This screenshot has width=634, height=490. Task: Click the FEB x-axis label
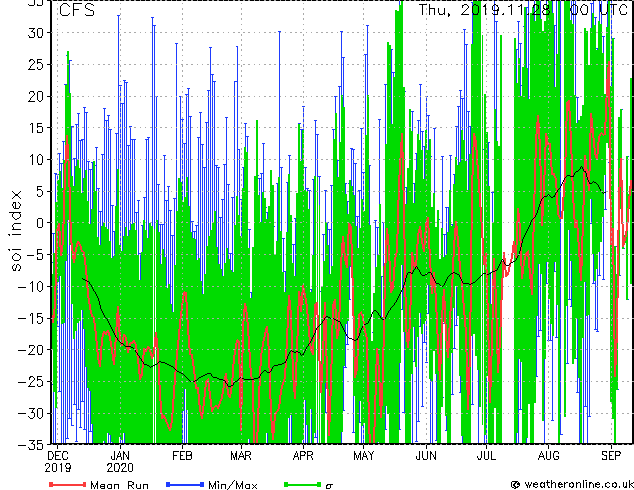pyautogui.click(x=182, y=456)
